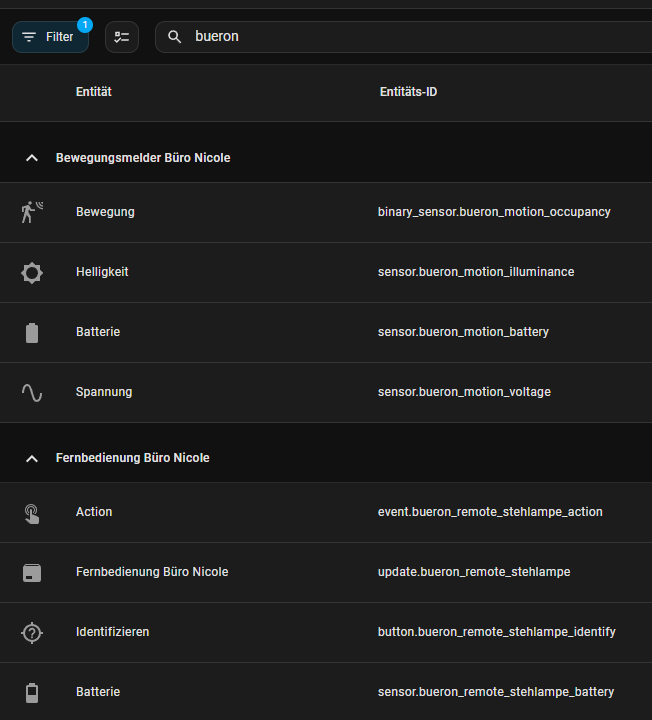652x720 pixels.
Task: Click the sine wave icon for Spannung
Action: [32, 392]
